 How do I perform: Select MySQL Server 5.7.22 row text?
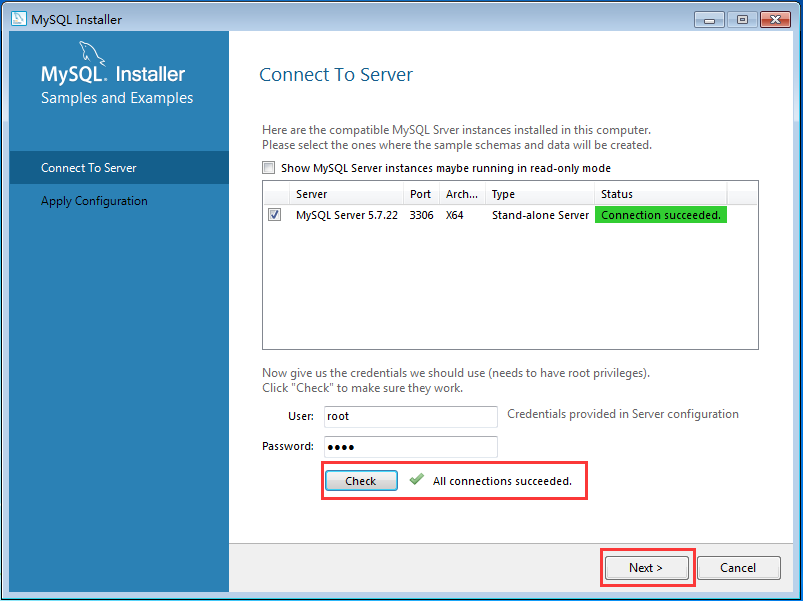(x=347, y=215)
